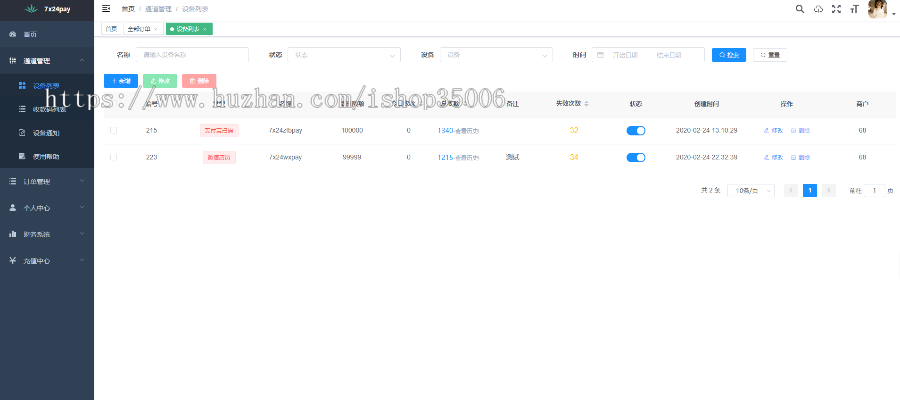Close the 全部订单 tab with its x

pos(156,29)
